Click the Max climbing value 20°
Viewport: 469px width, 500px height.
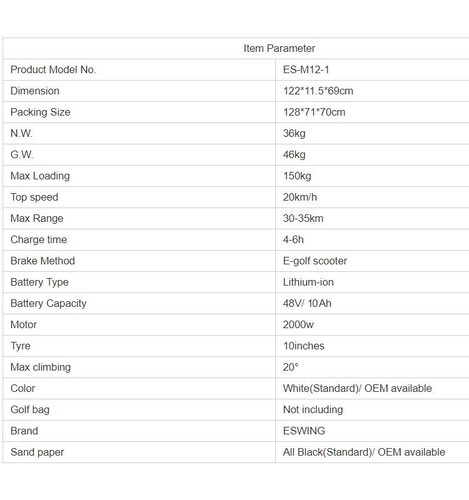[290, 367]
